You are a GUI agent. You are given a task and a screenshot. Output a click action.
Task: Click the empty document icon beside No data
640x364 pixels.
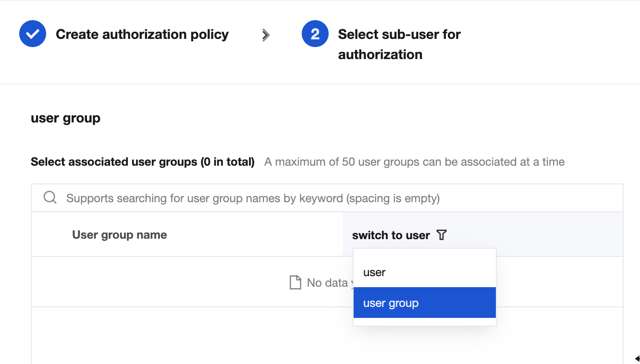click(x=295, y=283)
